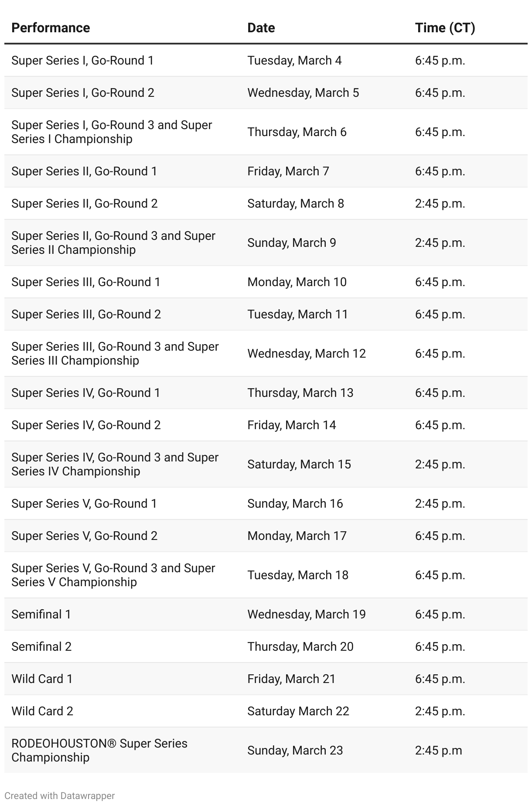Click the Monday, March 10 date
Viewport: 532px width, 806px height.
pos(297,282)
